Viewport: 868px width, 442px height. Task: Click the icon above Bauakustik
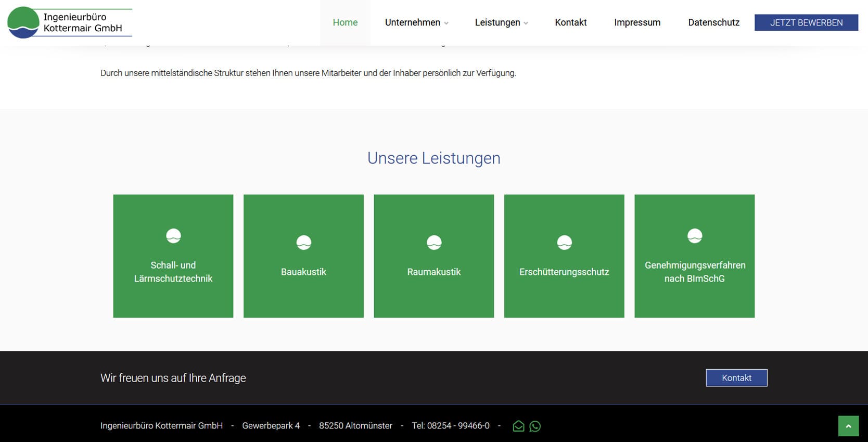[x=303, y=243]
